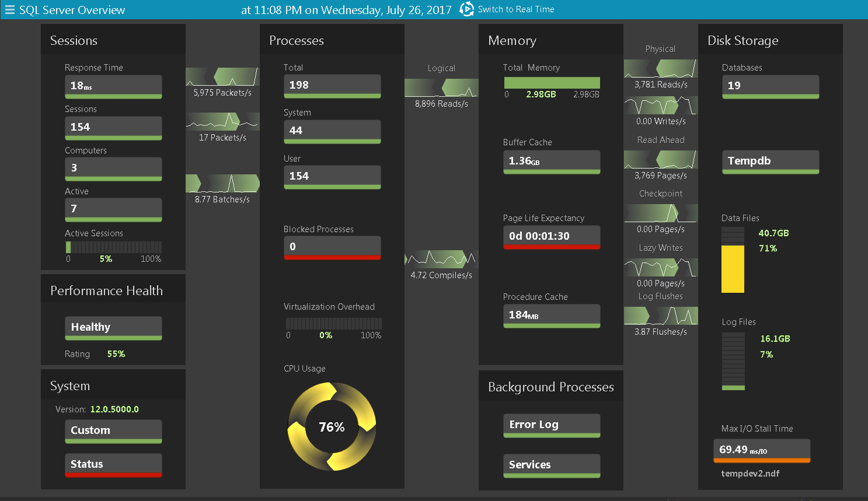
Task: Click the 8.77 Batches/s flow graph
Action: pos(222,183)
